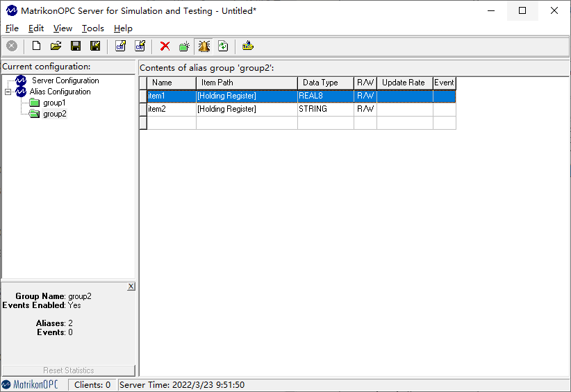Click the second CSV icon (export aliases)
Image resolution: width=571 pixels, height=392 pixels.
pyautogui.click(x=140, y=46)
